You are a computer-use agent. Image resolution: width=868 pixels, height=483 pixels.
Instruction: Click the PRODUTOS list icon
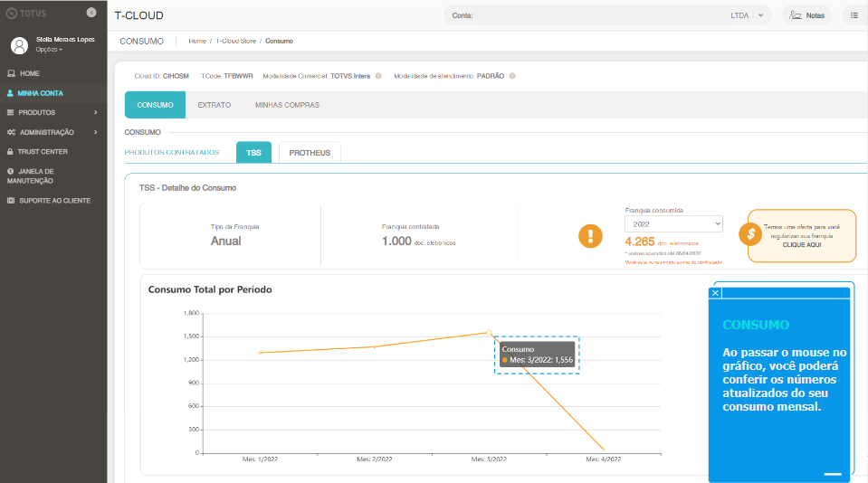[11, 112]
